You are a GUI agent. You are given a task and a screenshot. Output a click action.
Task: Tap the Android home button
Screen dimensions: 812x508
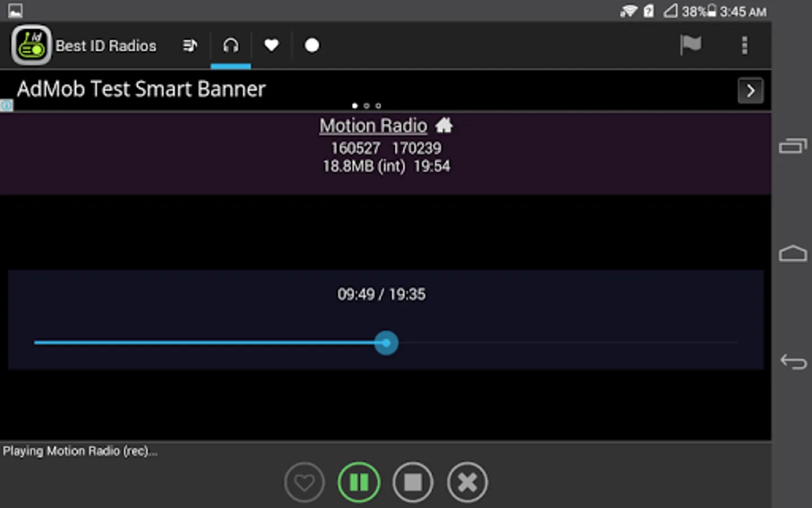click(x=793, y=253)
